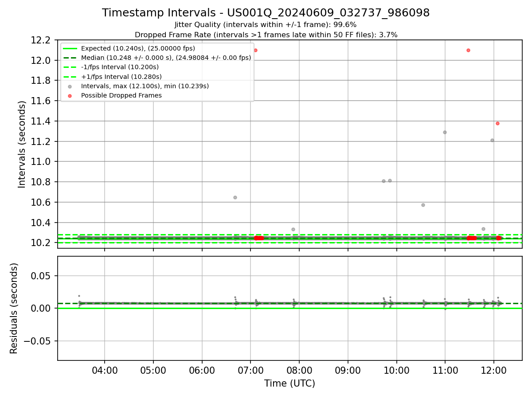Image resolution: width=532 pixels, height=399 pixels.
Task: Click the x-axis tick label '06:00'
Action: point(202,370)
